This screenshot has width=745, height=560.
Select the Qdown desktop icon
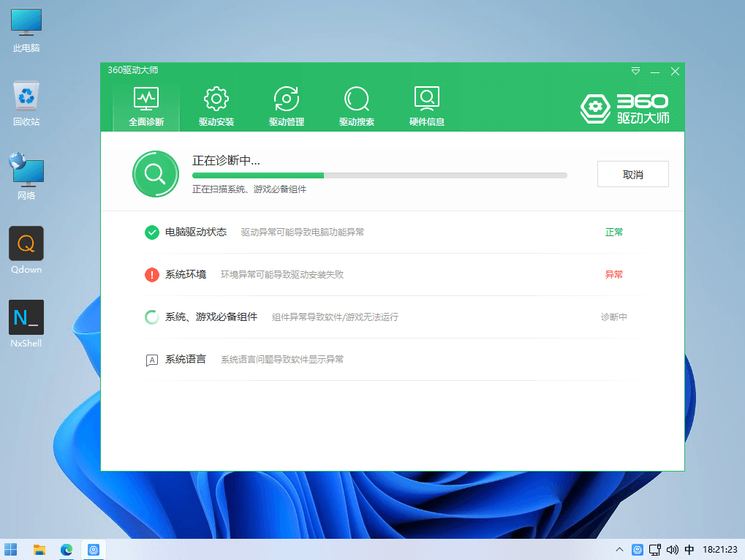point(26,251)
